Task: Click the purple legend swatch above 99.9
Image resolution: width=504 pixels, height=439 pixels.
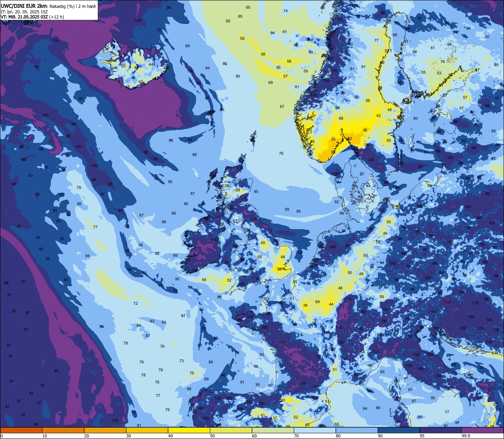Action: (482, 430)
